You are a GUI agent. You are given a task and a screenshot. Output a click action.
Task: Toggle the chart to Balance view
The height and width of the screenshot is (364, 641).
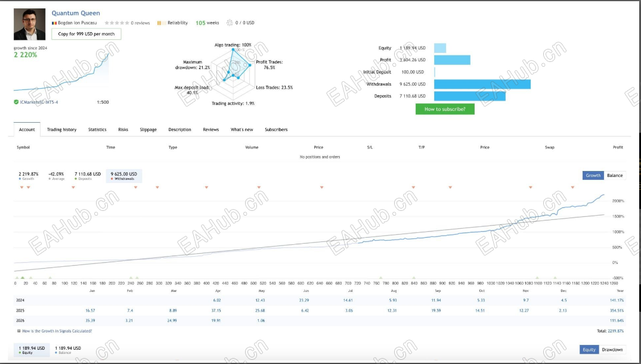[x=614, y=175]
